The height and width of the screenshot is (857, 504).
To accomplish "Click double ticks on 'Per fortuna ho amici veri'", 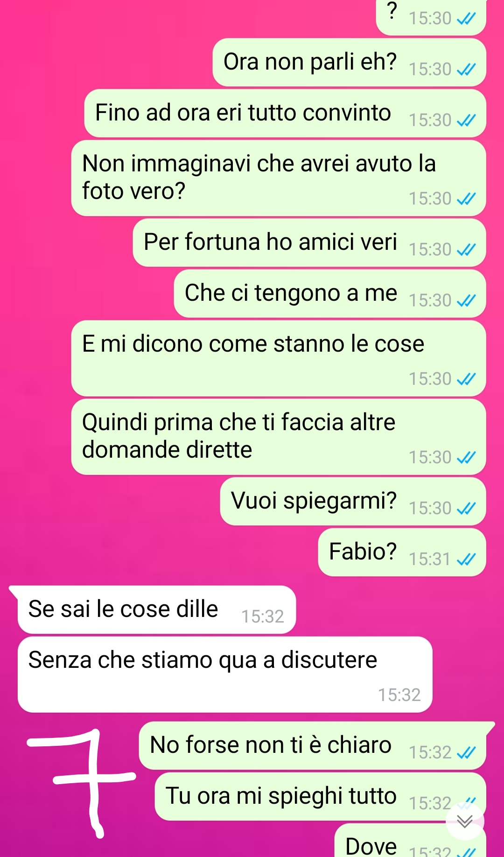I will pyautogui.click(x=466, y=250).
